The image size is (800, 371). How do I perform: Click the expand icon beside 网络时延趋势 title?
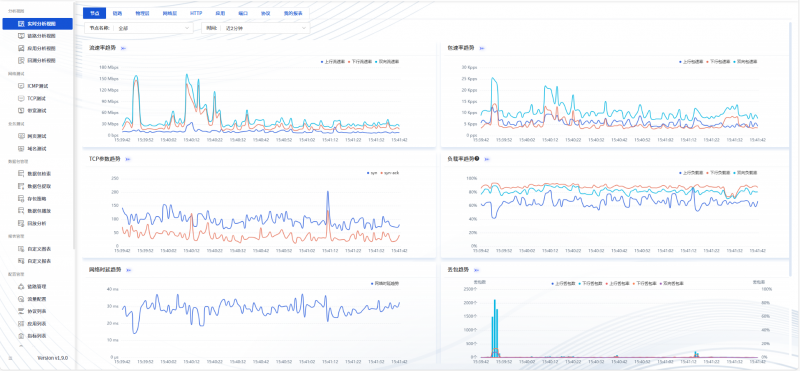[x=129, y=269]
